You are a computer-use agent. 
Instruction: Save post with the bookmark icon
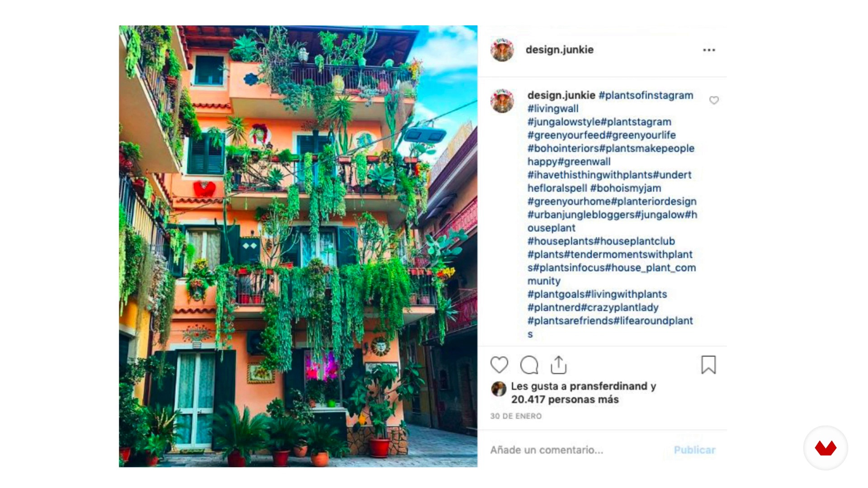pyautogui.click(x=708, y=365)
